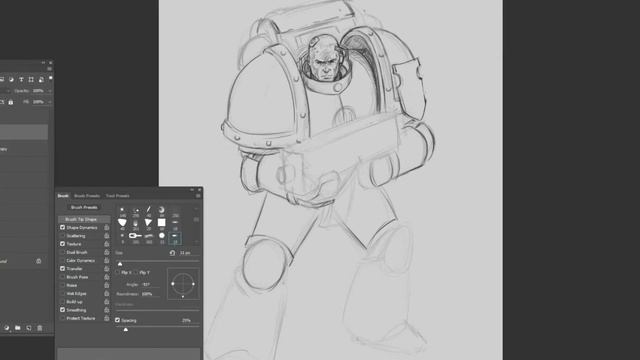Select the diagonal slash brush tip
This screenshot has height=360, width=640.
click(x=149, y=209)
